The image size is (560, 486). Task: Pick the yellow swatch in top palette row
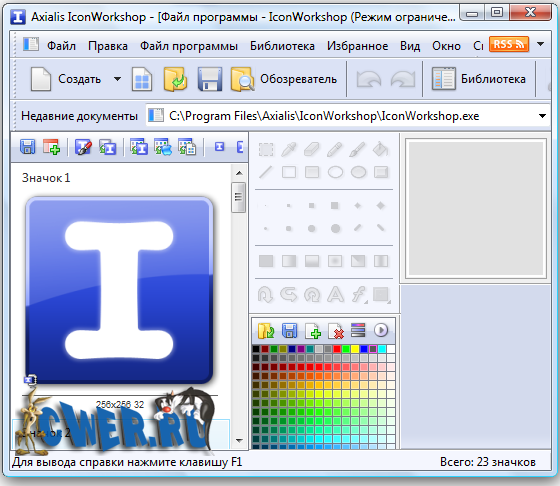click(355, 349)
